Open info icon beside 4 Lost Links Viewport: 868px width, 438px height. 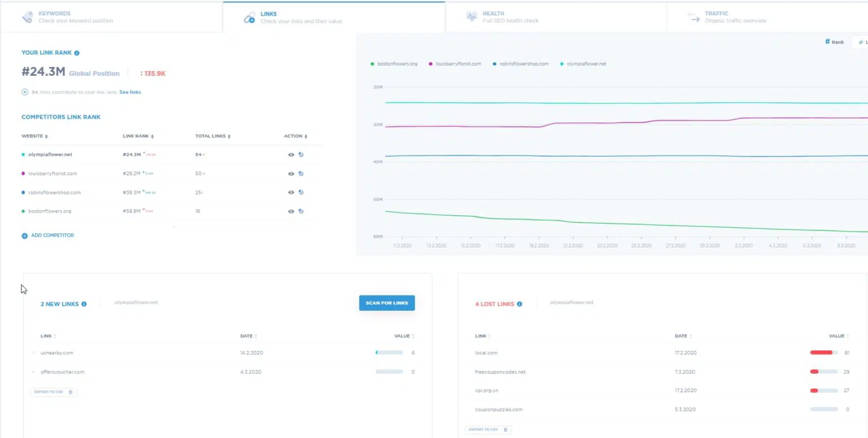(519, 304)
